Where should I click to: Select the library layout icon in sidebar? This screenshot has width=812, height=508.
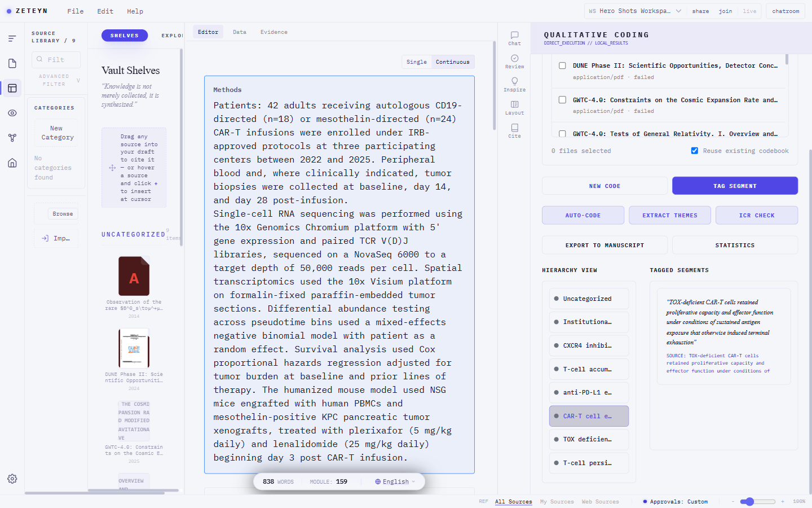click(12, 88)
